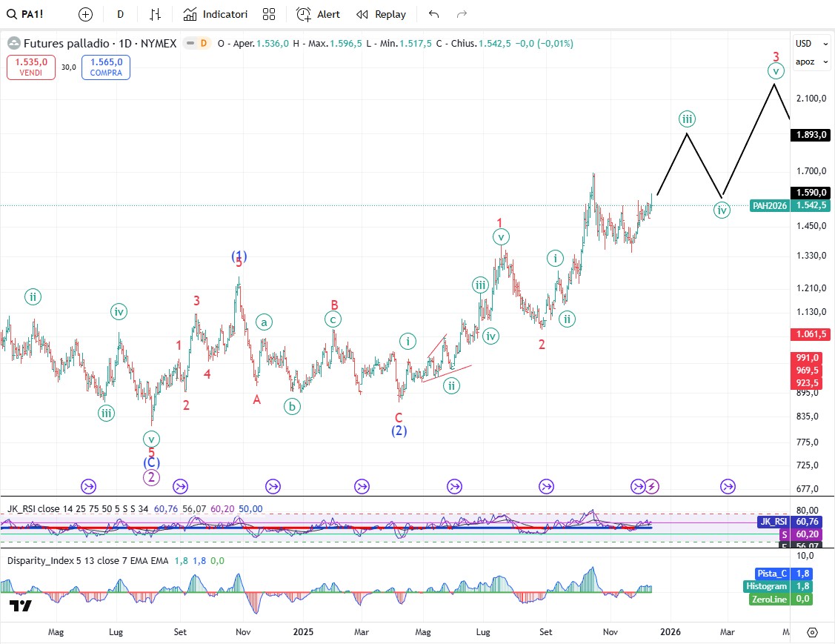Screen dimensions: 835x644
Task: Click the add symbol plus icon
Action: tap(86, 14)
